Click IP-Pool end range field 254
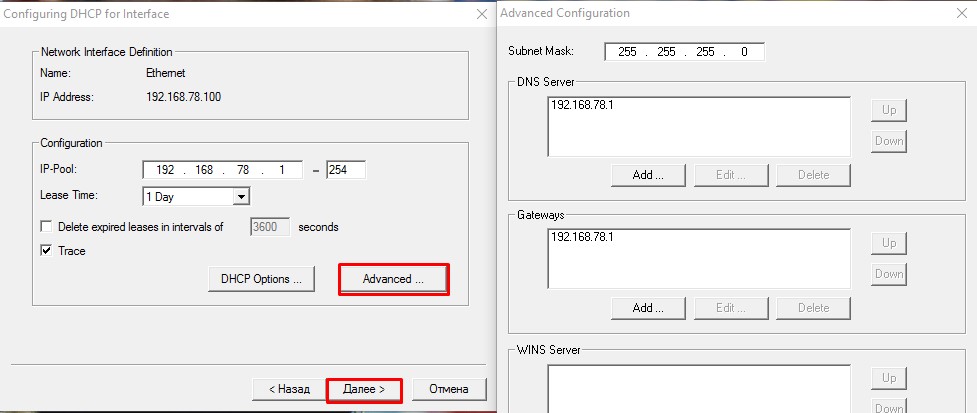977x413 pixels. coord(346,170)
